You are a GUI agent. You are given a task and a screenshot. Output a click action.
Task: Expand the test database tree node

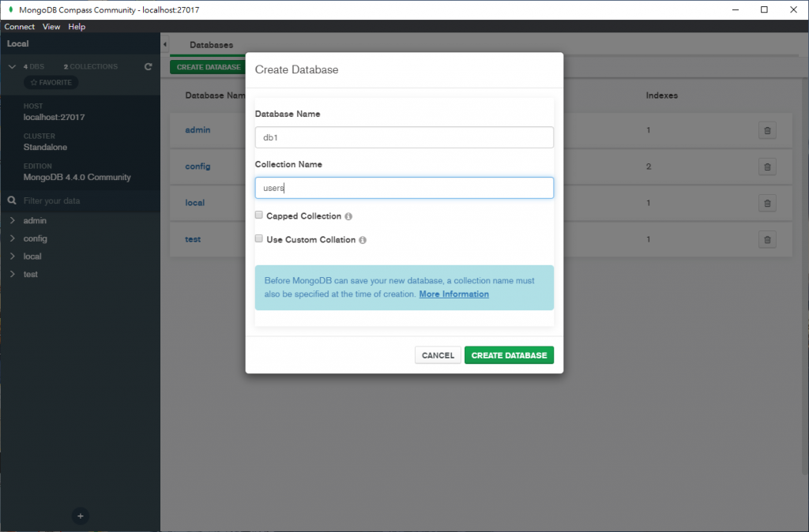13,274
